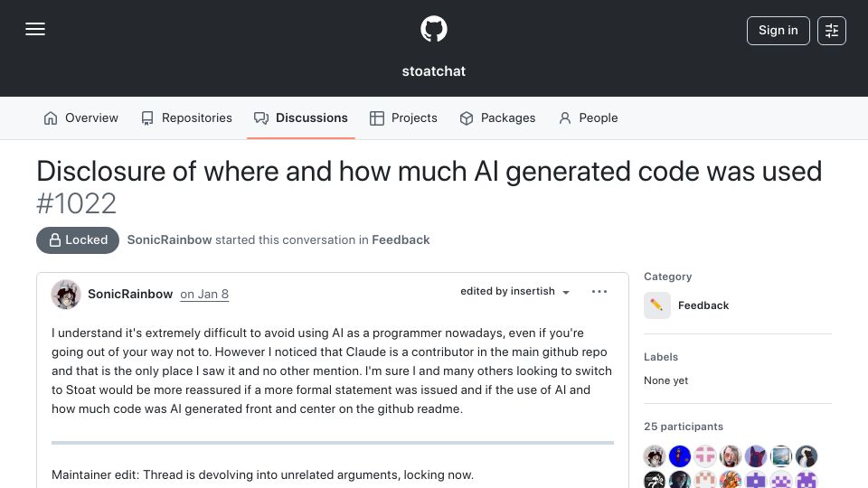The height and width of the screenshot is (488, 868).
Task: Open SonicRainbow author name on post
Action: pos(130,295)
